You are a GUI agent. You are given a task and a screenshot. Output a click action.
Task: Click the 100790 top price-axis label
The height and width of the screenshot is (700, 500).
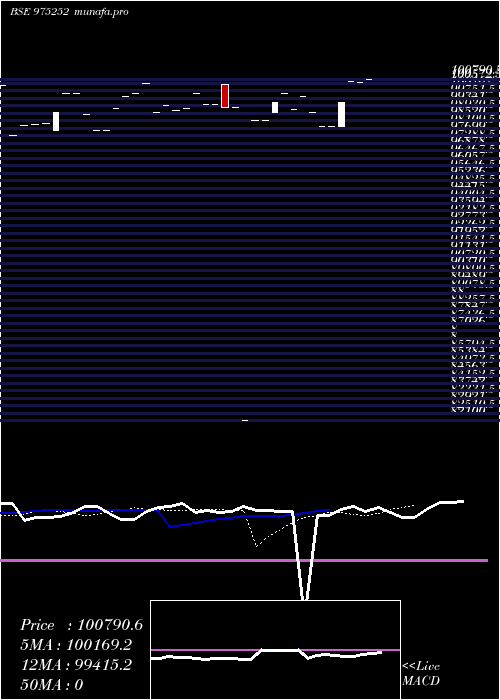pos(476,70)
